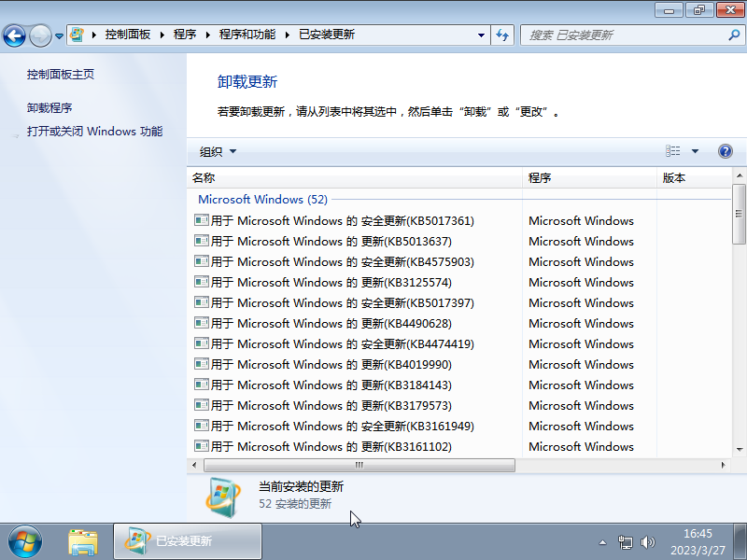Click the network icon in system tray

click(x=626, y=540)
